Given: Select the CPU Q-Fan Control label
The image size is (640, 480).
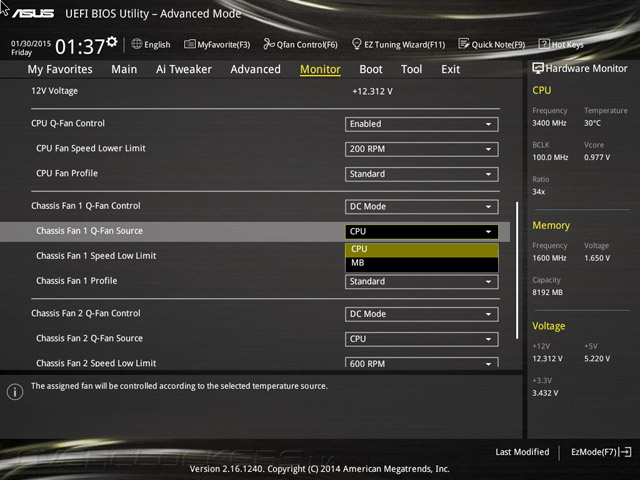Looking at the screenshot, I should coord(68,123).
